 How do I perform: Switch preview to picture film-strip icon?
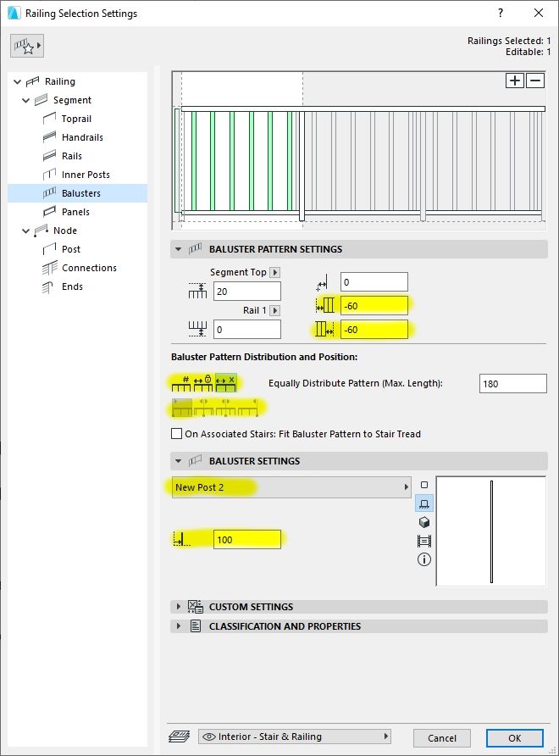click(x=424, y=541)
